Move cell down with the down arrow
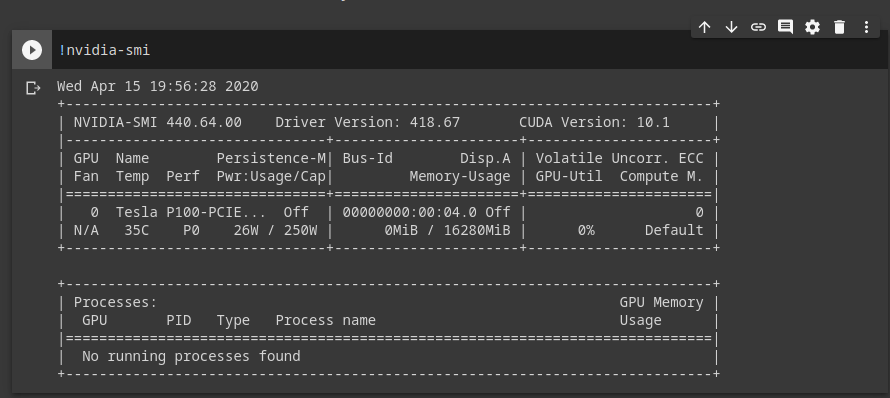This screenshot has height=398, width=890. pyautogui.click(x=731, y=27)
